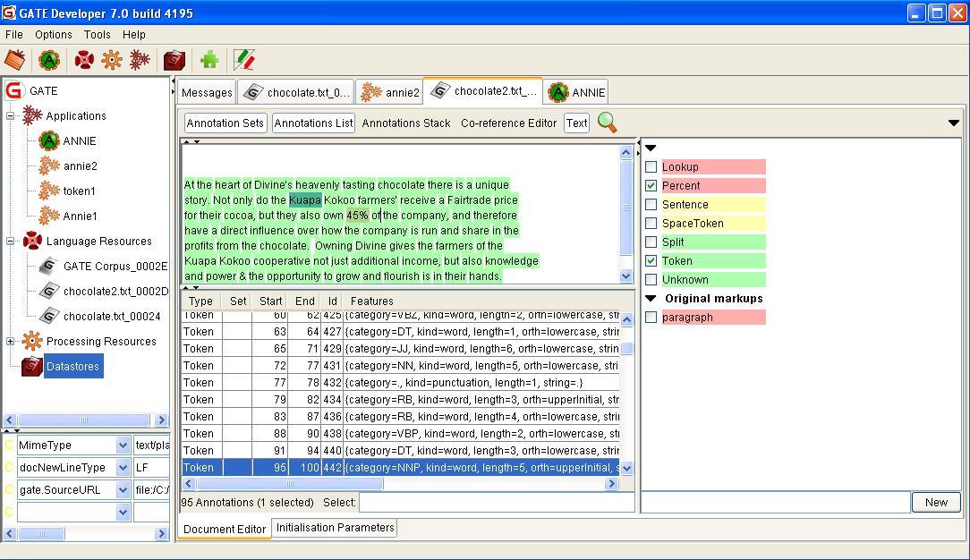Click the red datastore toolbar icon
Image resolution: width=970 pixels, height=560 pixels.
tap(174, 60)
